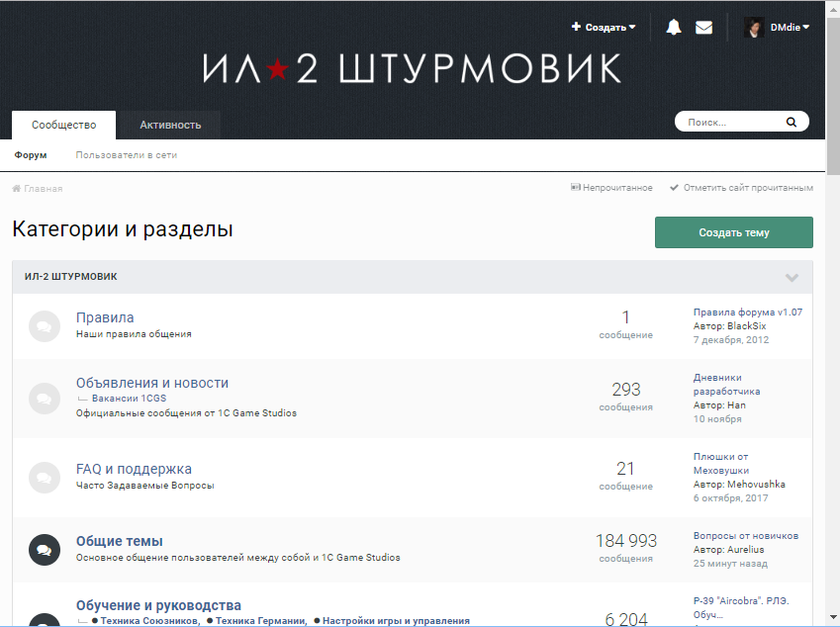Click the Объявления и новости forum bubble icon
This screenshot has width=840, height=627.
pos(45,398)
